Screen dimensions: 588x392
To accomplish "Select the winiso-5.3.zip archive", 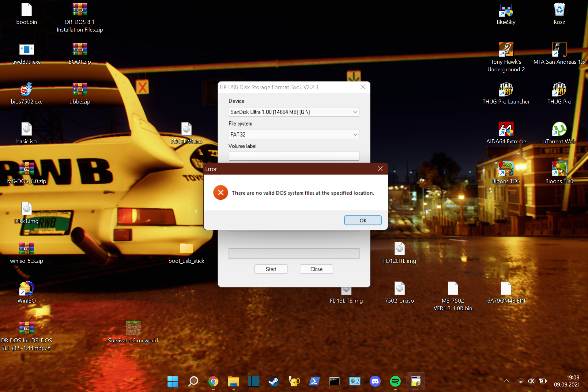I will click(x=27, y=249).
